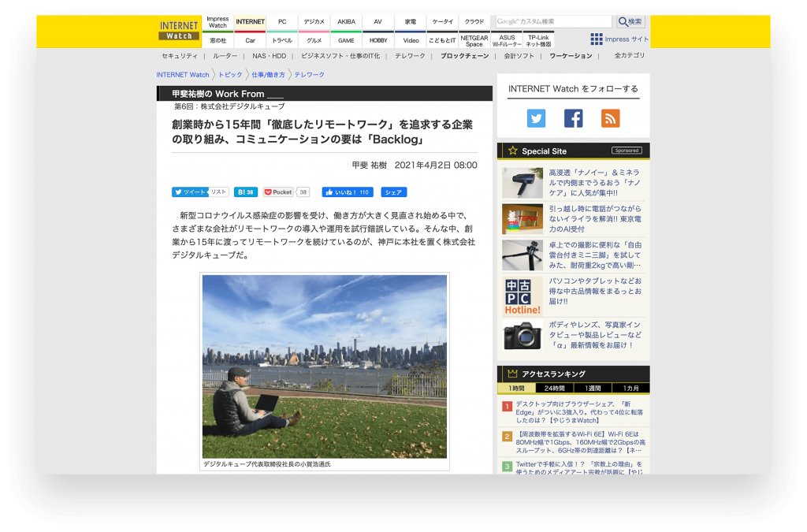Open the NETGEAR Space nav tab
The width and height of the screenshot is (807, 532).
pyautogui.click(x=474, y=40)
